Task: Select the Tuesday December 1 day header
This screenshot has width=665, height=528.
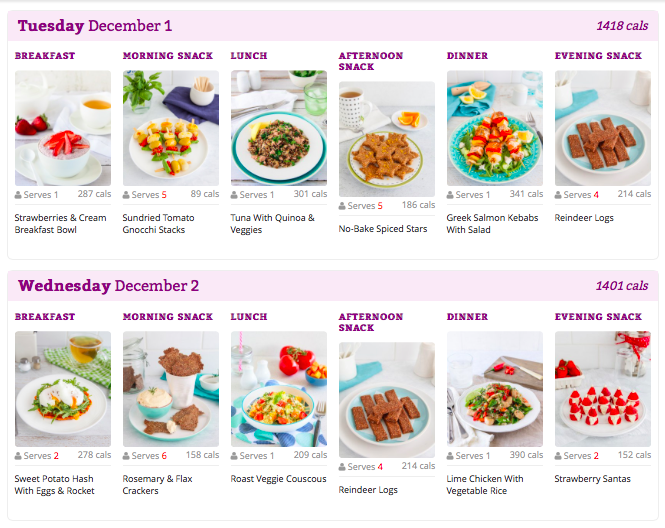Action: (95, 26)
